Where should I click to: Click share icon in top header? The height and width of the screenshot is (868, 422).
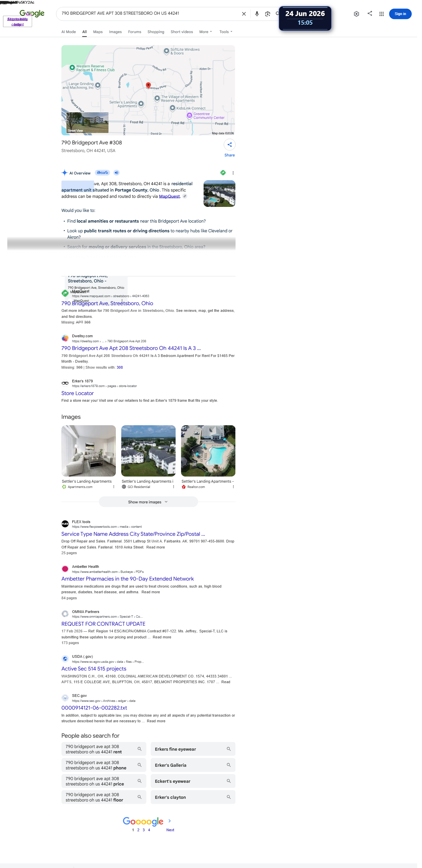click(x=374, y=13)
